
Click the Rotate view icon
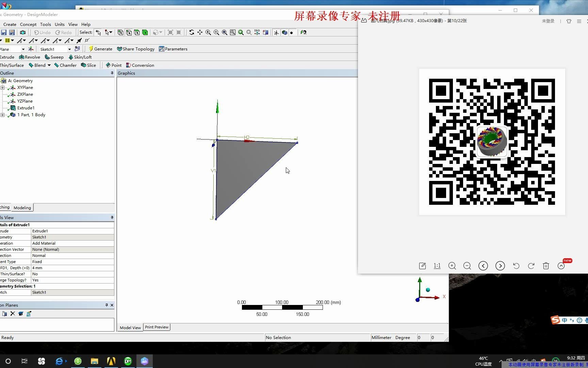[x=192, y=32]
